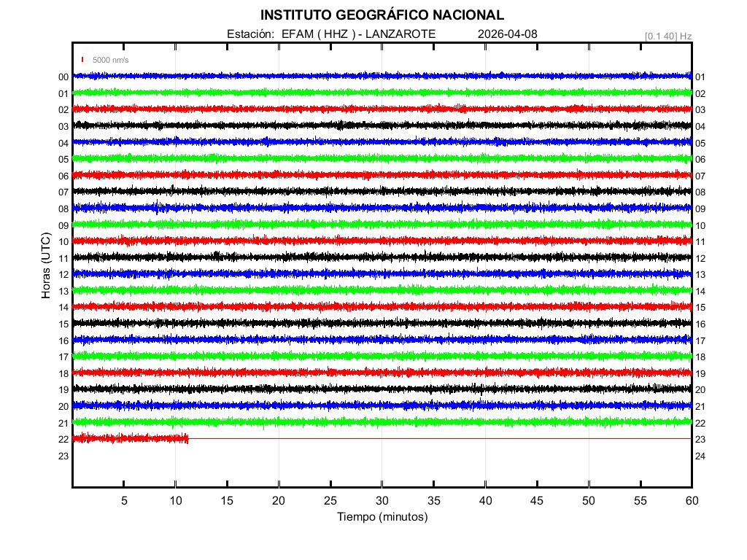Select the 30 minute tick on the time axis

coord(382,500)
